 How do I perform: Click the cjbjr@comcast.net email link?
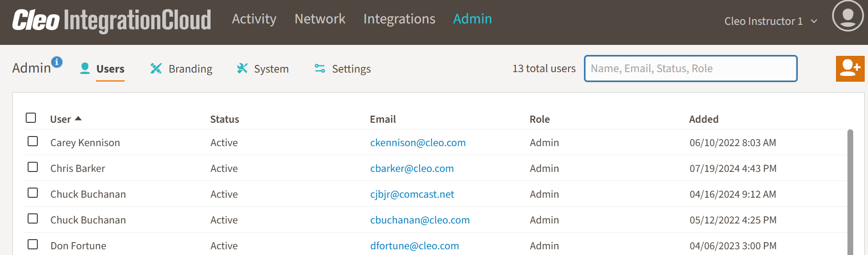click(412, 194)
